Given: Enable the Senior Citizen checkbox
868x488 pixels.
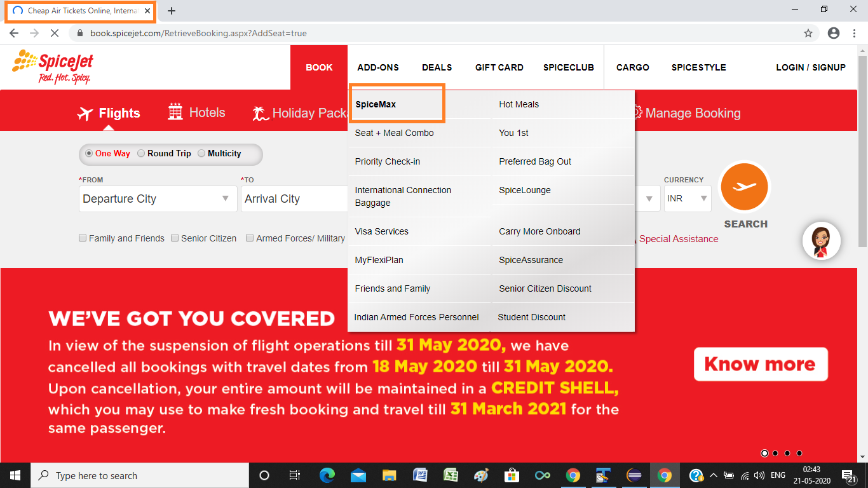Looking at the screenshot, I should (x=175, y=238).
